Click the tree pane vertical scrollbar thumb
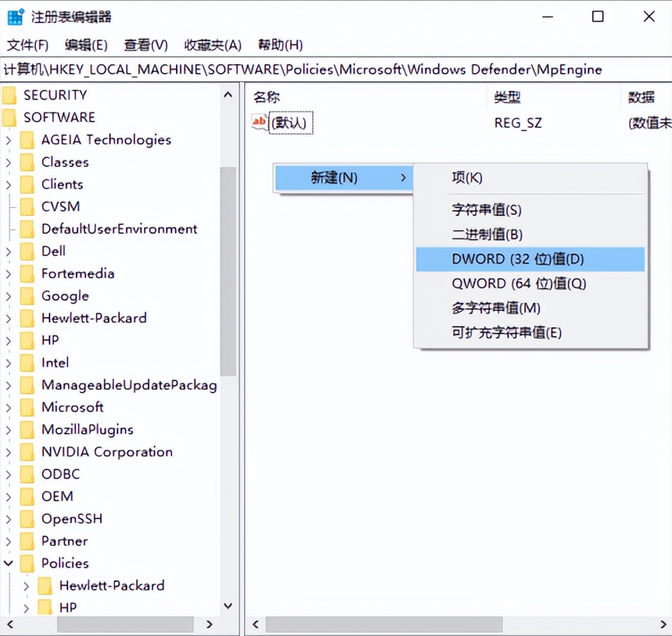 pyautogui.click(x=228, y=272)
